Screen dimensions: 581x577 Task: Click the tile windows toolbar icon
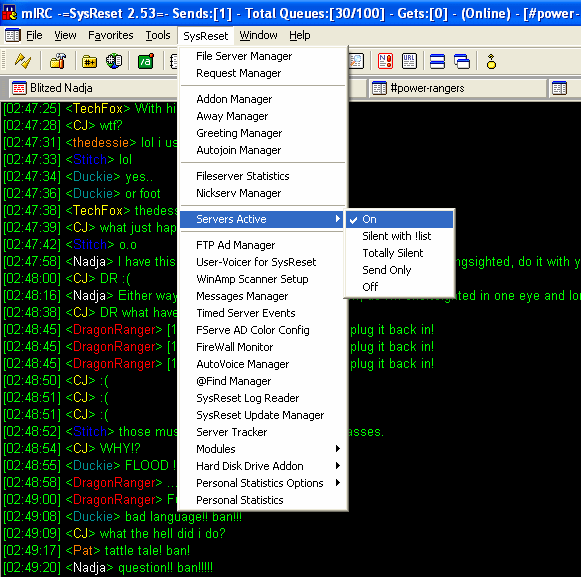(437, 61)
